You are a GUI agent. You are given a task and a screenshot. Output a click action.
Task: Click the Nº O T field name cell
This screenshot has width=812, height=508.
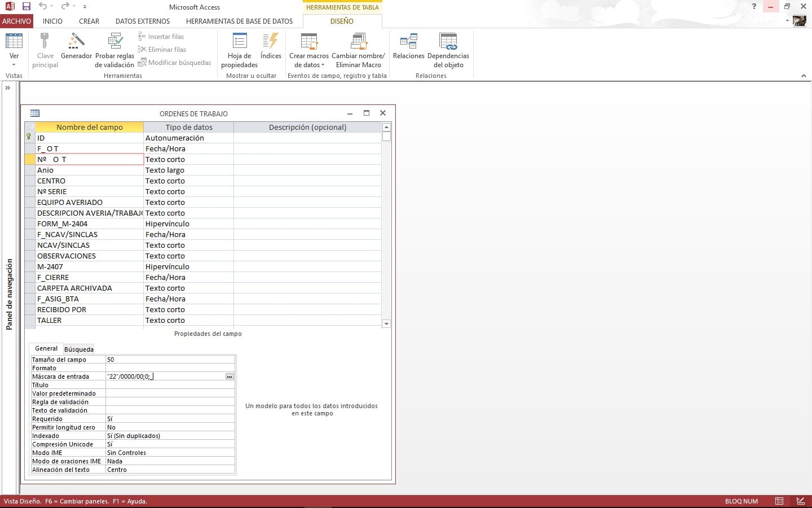(x=89, y=159)
